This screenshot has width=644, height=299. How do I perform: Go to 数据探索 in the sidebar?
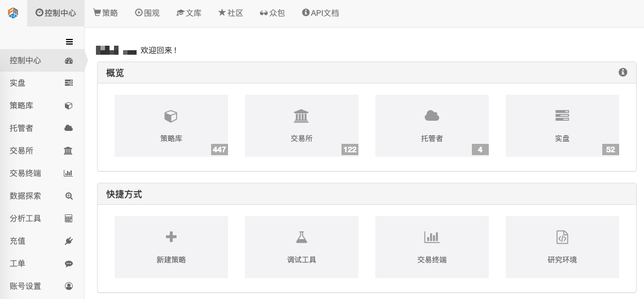coord(42,196)
